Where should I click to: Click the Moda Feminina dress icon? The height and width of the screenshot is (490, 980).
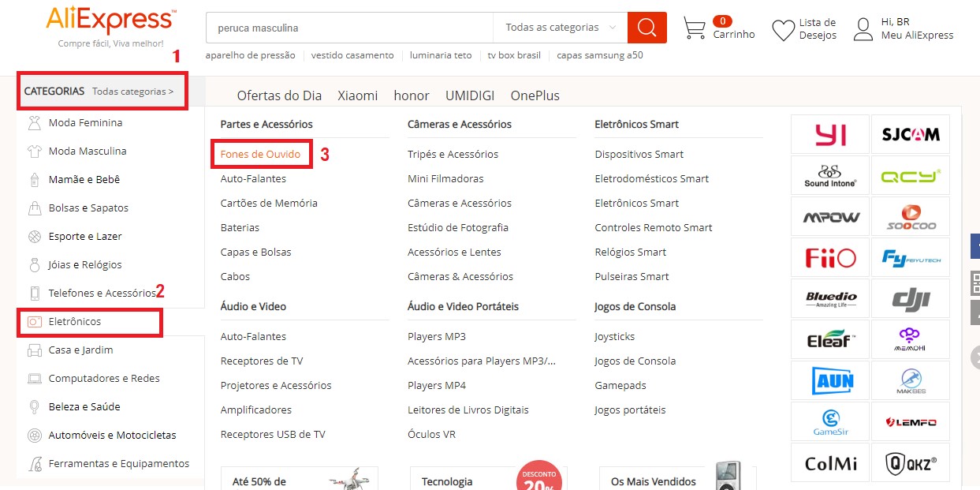click(34, 122)
